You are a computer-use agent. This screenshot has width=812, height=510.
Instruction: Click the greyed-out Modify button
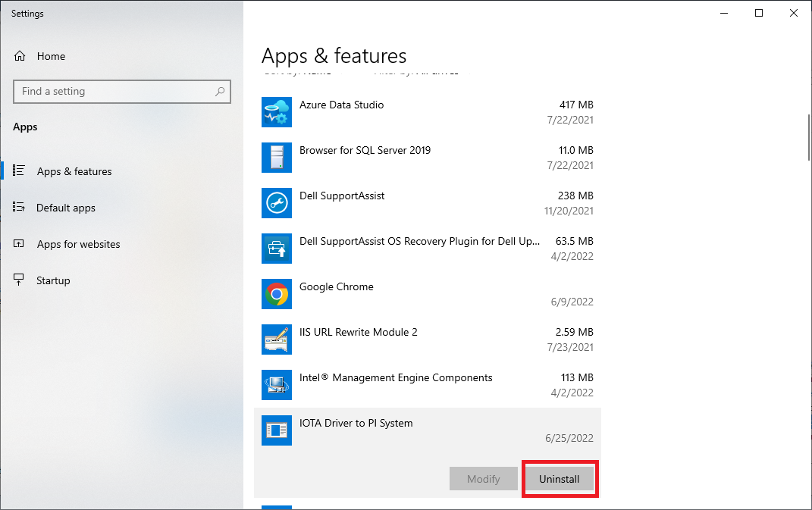click(484, 479)
